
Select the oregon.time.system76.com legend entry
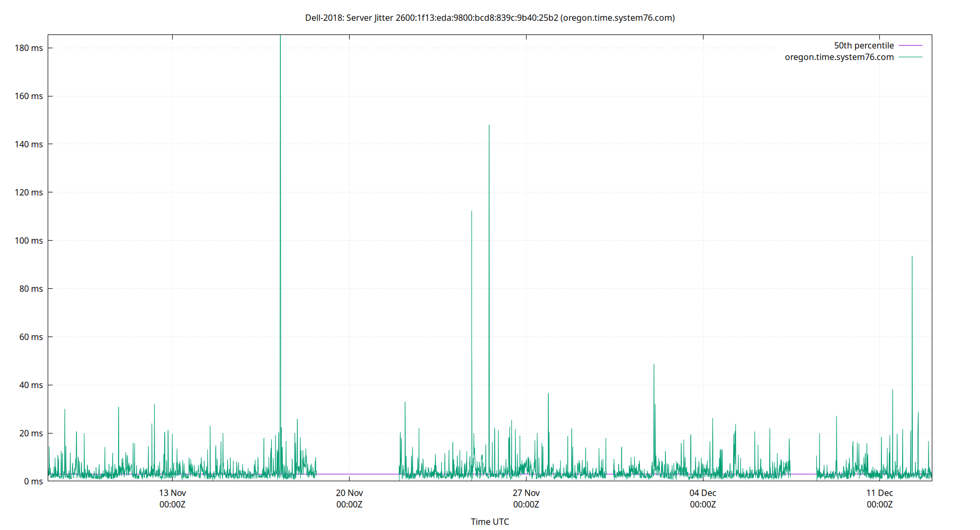[839, 57]
